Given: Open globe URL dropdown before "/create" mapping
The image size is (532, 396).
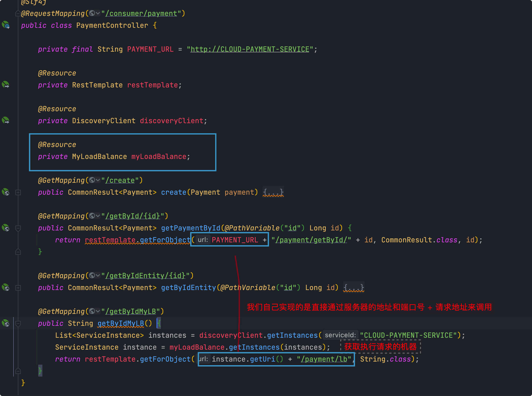Looking at the screenshot, I should (94, 180).
